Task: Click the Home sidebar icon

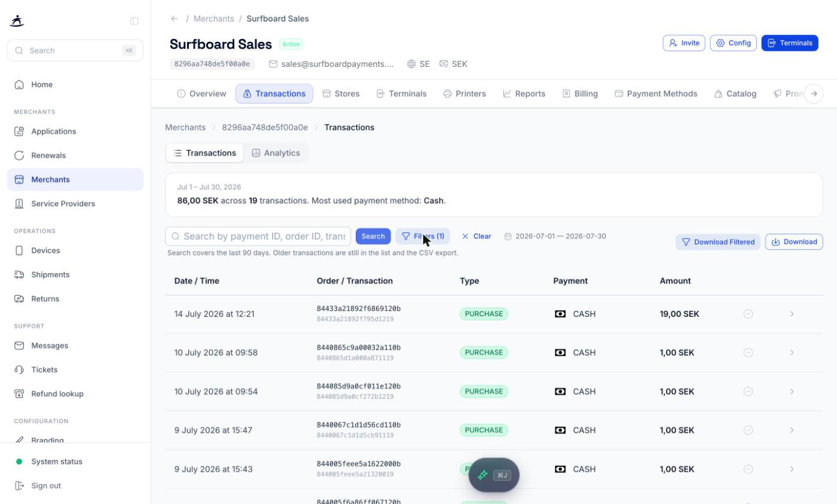Action: [19, 85]
